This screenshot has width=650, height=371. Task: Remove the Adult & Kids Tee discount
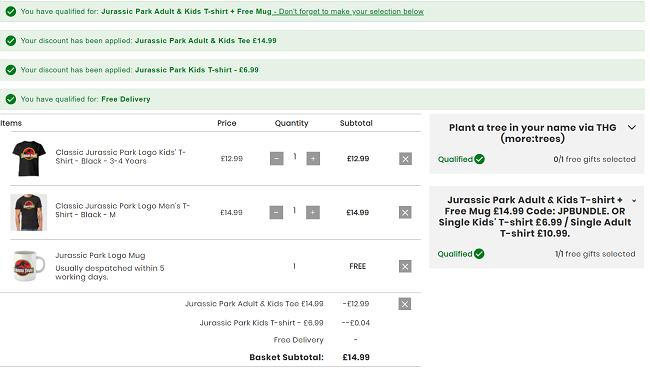405,304
